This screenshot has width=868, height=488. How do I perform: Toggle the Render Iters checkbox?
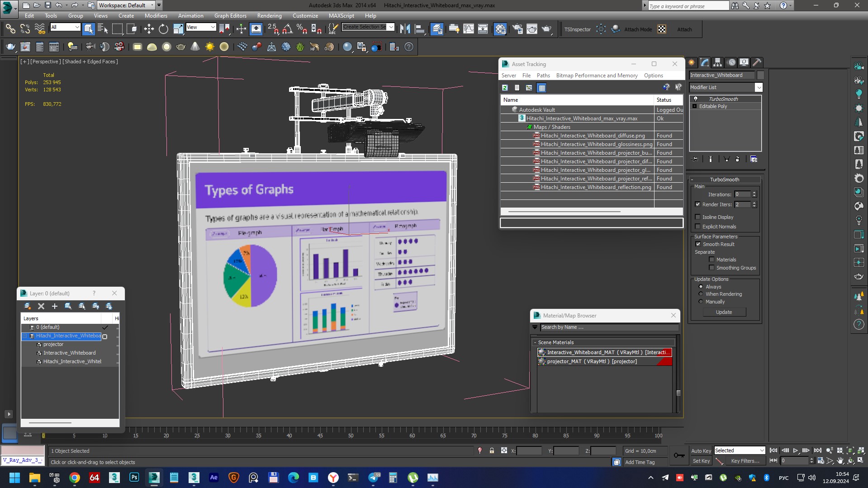pos(697,204)
